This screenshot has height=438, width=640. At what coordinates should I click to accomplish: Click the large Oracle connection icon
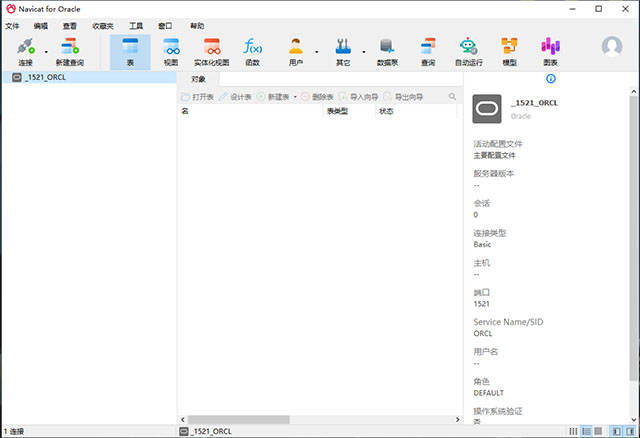pyautogui.click(x=487, y=109)
